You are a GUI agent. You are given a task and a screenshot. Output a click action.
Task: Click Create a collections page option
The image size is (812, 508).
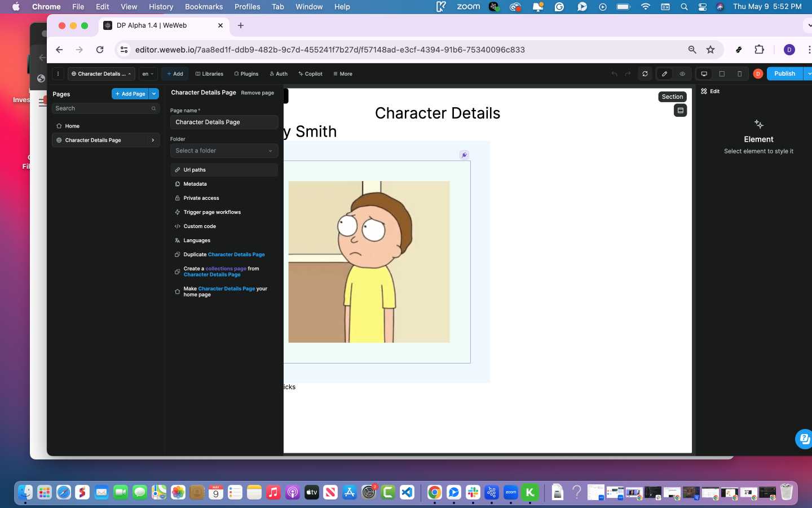pos(224,271)
